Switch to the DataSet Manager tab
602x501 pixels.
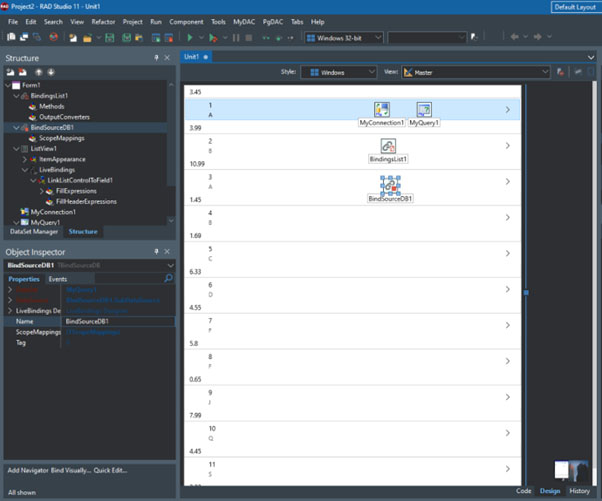[34, 231]
